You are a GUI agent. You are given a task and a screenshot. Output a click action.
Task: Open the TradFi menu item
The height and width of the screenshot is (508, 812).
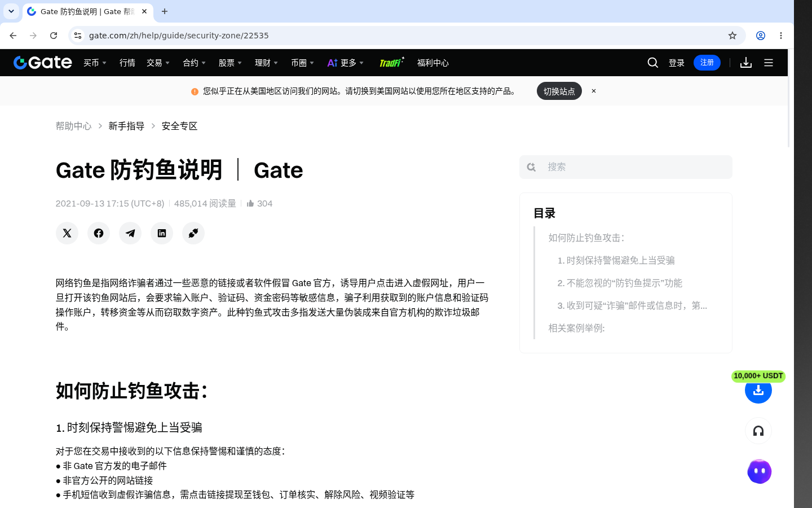[x=391, y=63]
